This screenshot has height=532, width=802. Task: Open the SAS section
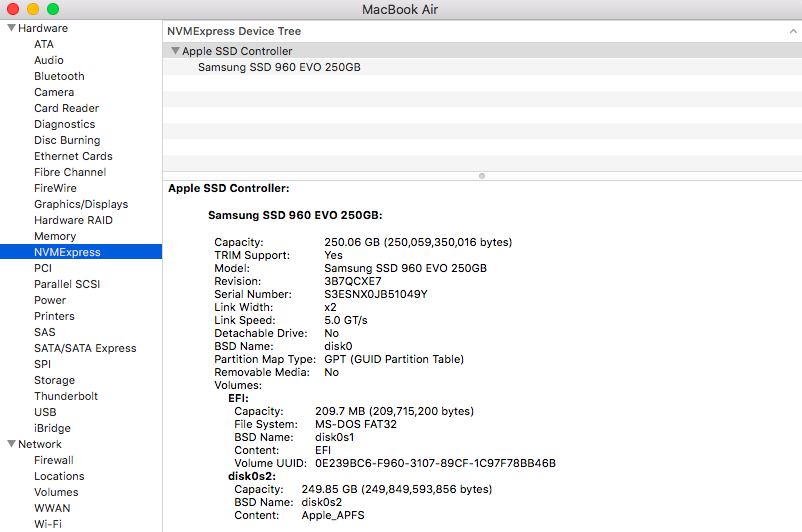44,332
